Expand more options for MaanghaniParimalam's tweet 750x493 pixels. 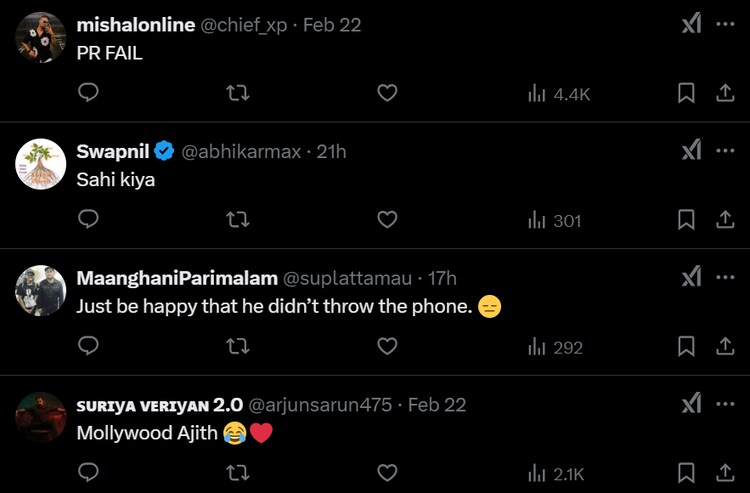click(726, 277)
